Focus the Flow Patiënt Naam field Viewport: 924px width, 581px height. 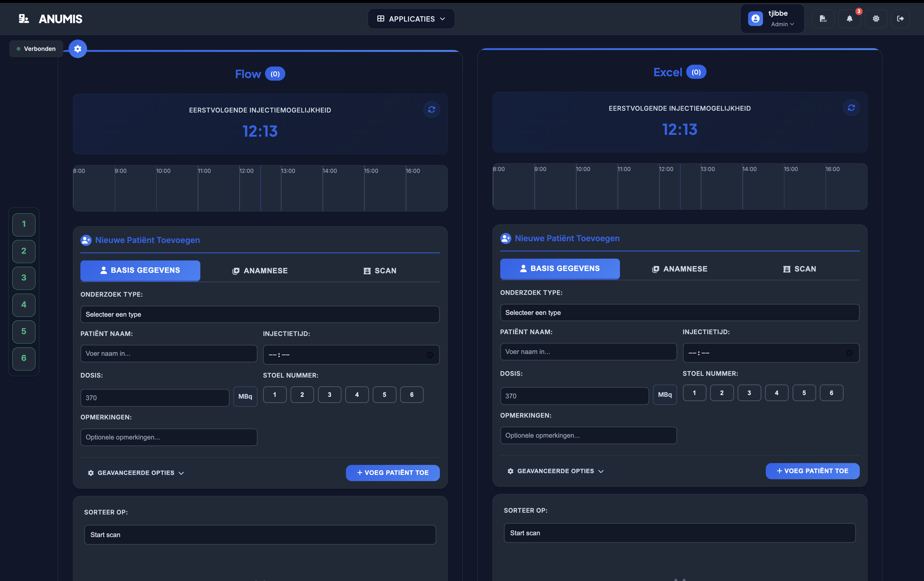click(x=169, y=353)
